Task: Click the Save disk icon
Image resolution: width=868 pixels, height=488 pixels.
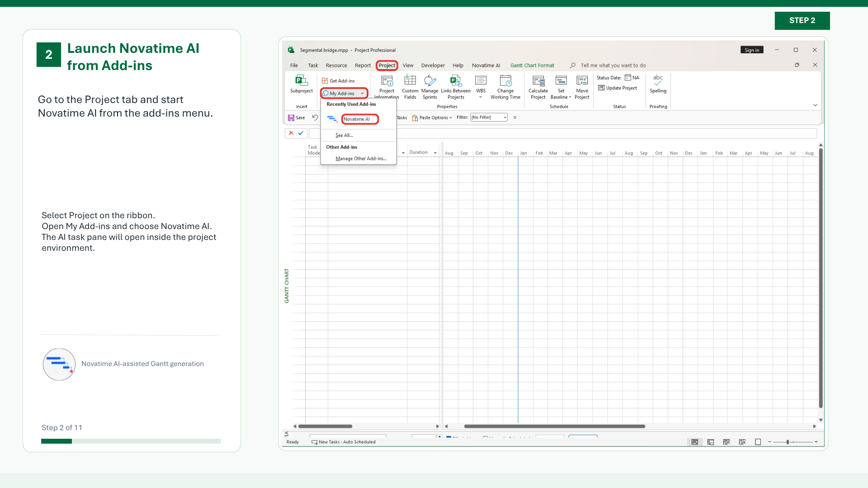Action: 291,118
